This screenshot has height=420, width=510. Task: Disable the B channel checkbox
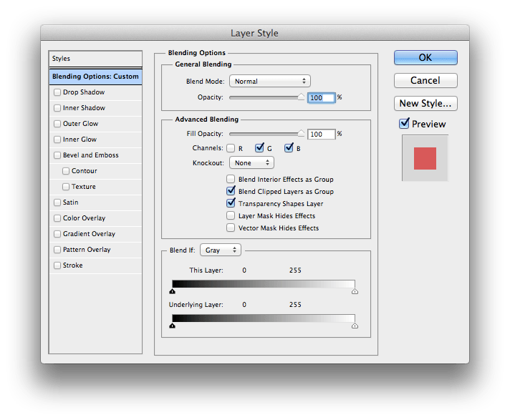coord(289,148)
